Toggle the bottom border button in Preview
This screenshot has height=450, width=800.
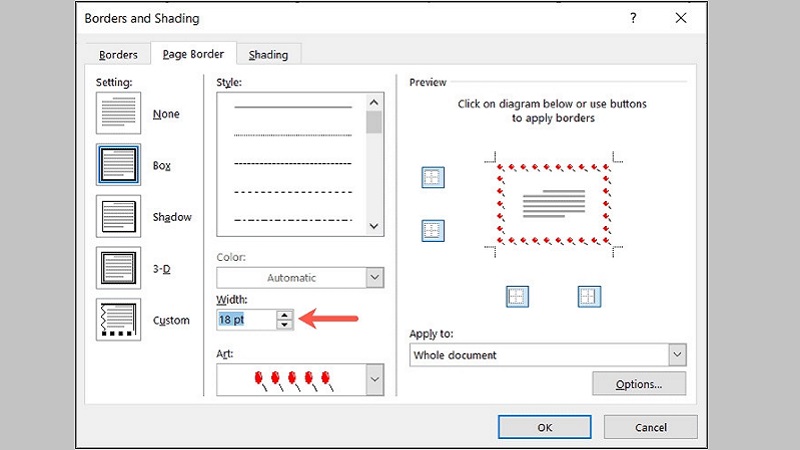coord(433,231)
